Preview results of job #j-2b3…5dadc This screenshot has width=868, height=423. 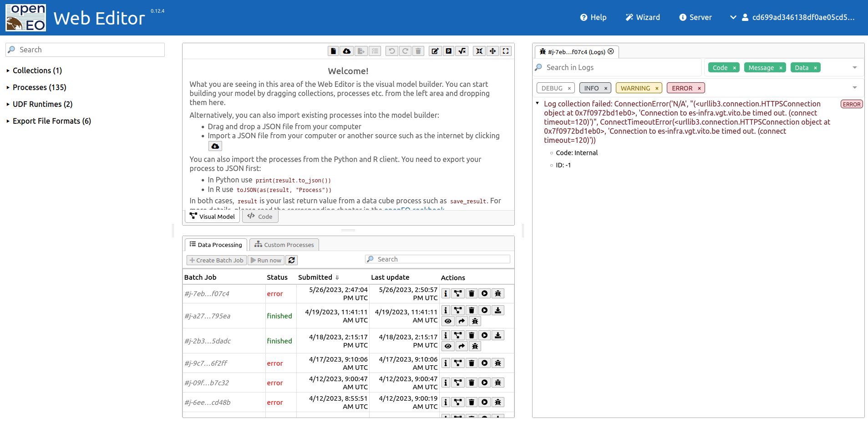click(x=448, y=346)
